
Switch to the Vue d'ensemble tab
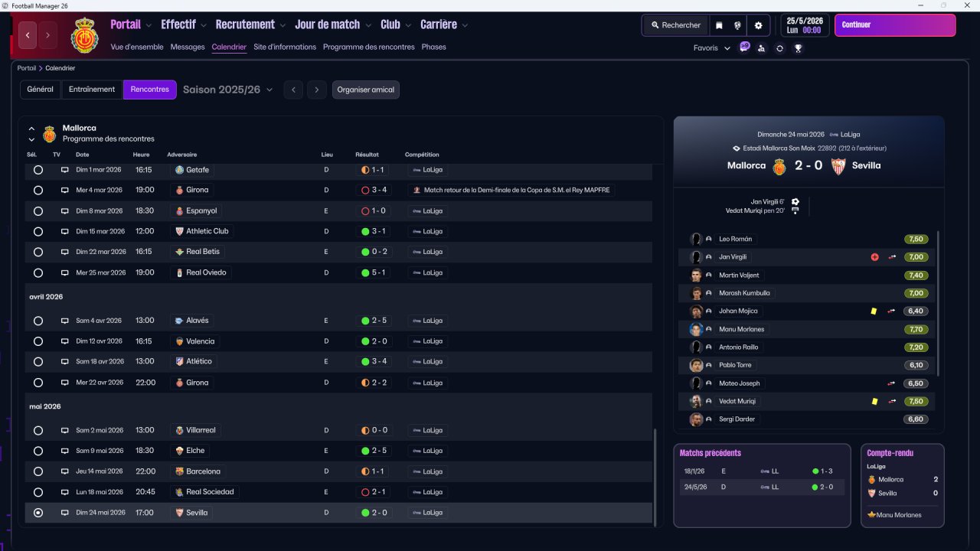point(137,47)
